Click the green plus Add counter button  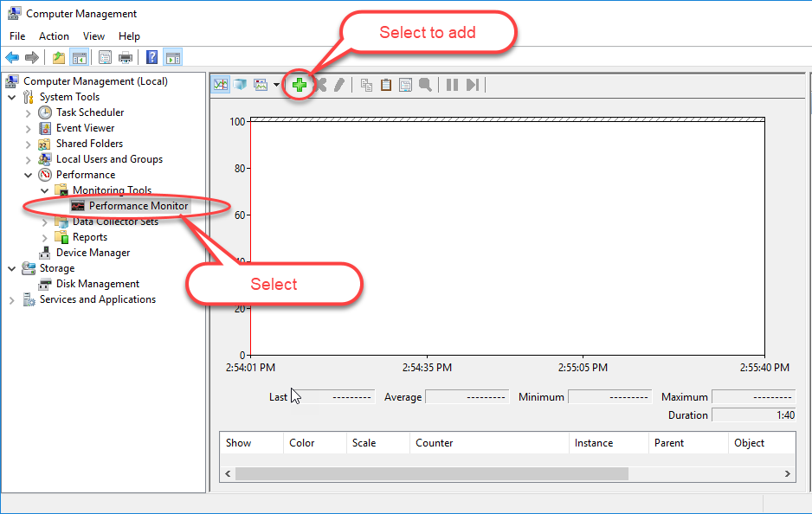coord(300,85)
